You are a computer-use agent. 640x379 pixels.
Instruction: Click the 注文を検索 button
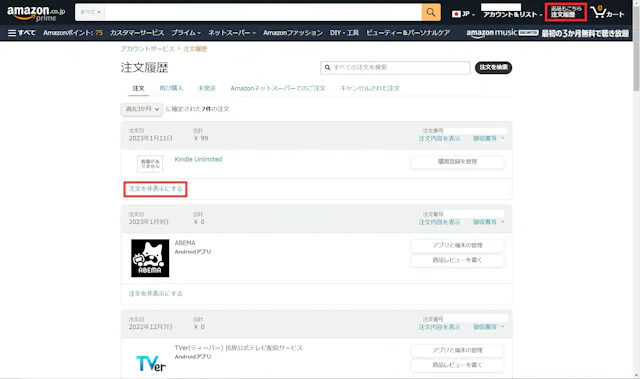coord(493,67)
